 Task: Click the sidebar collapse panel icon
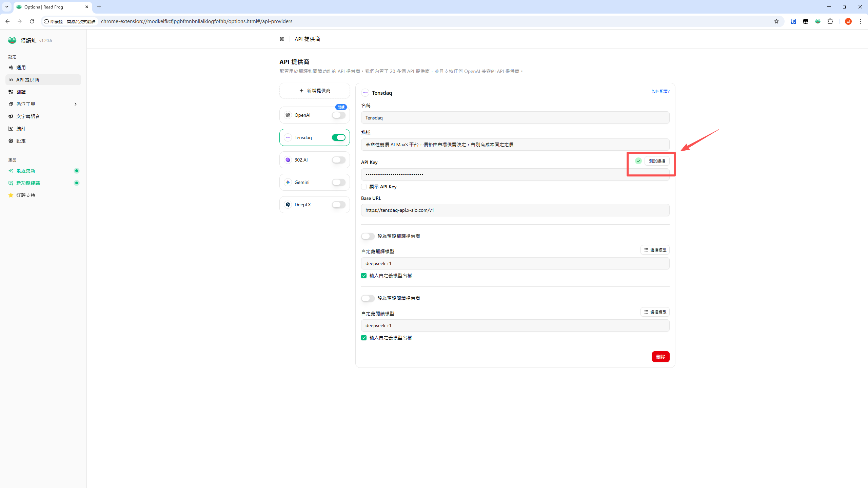click(282, 39)
